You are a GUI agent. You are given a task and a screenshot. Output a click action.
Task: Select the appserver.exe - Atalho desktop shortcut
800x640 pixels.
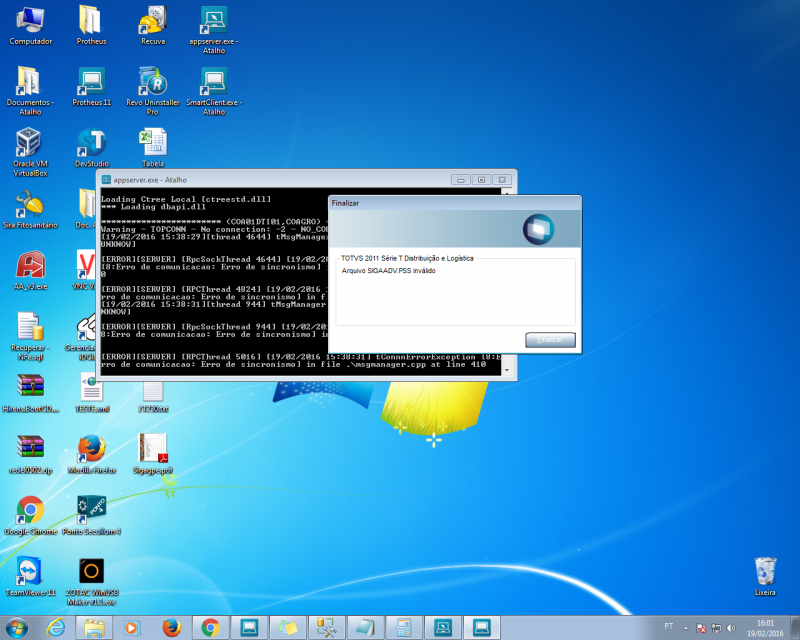point(214,30)
